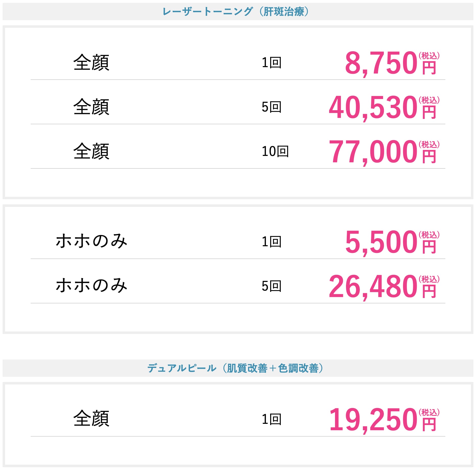Click 5回 count in the ホホのみ row

coord(271,286)
